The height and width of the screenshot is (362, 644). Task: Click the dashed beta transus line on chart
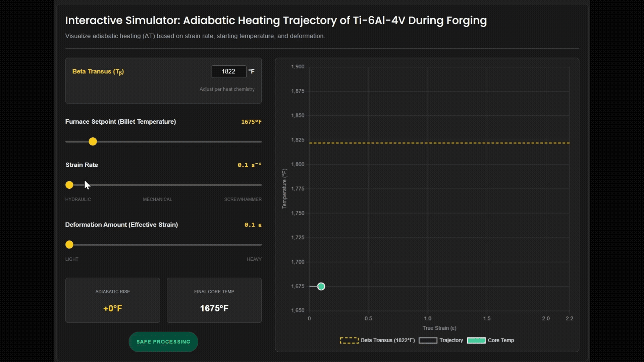[x=439, y=143]
